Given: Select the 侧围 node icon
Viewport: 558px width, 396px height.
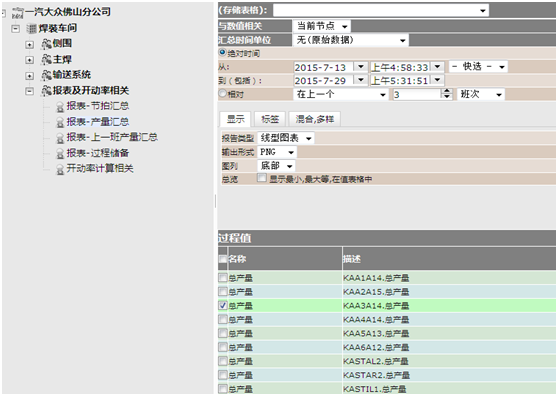Looking at the screenshot, I should pyautogui.click(x=46, y=44).
